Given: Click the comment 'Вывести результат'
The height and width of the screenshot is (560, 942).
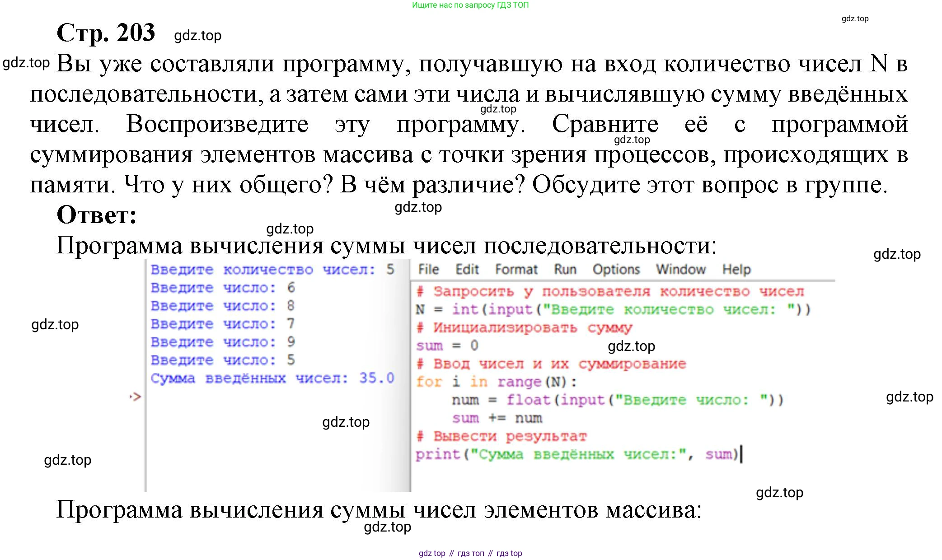Looking at the screenshot, I should click(501, 436).
